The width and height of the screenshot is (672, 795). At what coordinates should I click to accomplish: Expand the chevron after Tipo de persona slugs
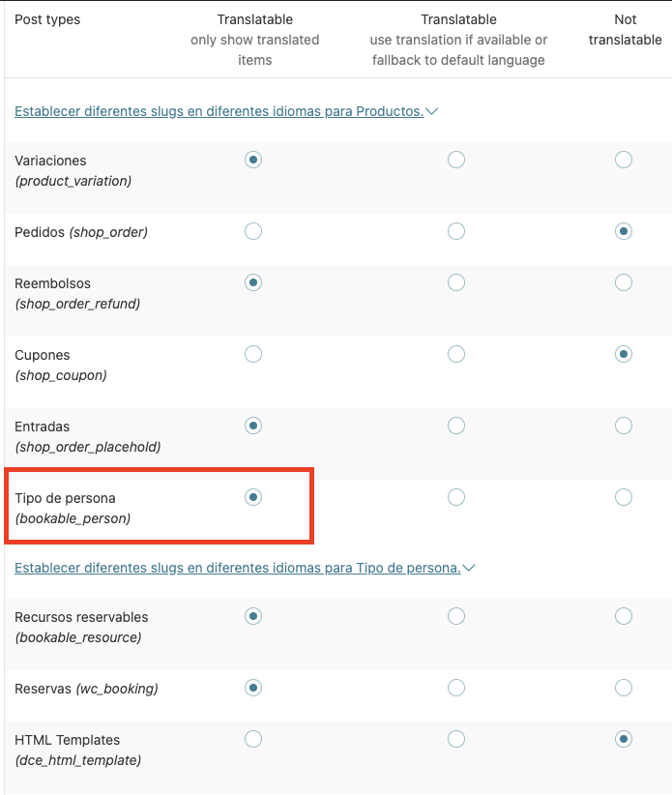click(x=469, y=568)
